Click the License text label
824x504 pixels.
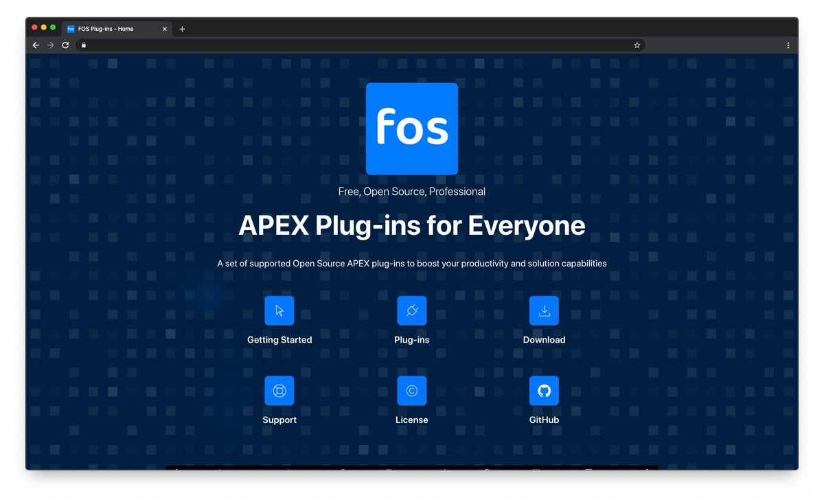pyautogui.click(x=412, y=420)
